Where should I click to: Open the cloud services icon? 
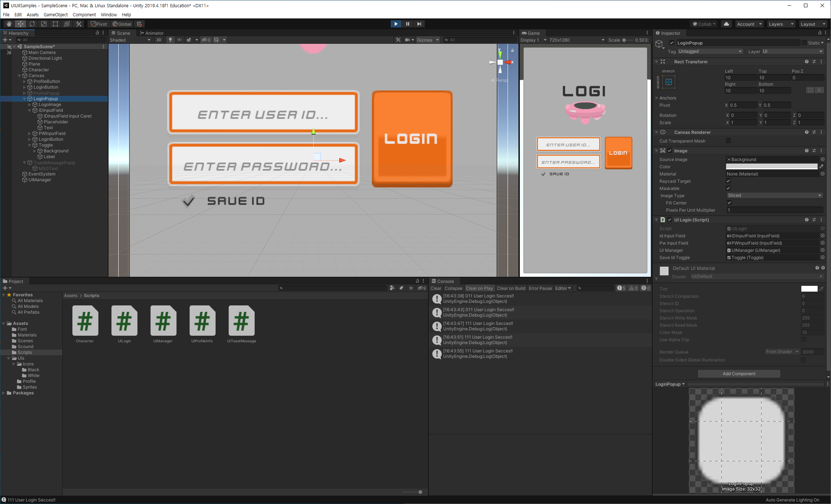click(726, 24)
